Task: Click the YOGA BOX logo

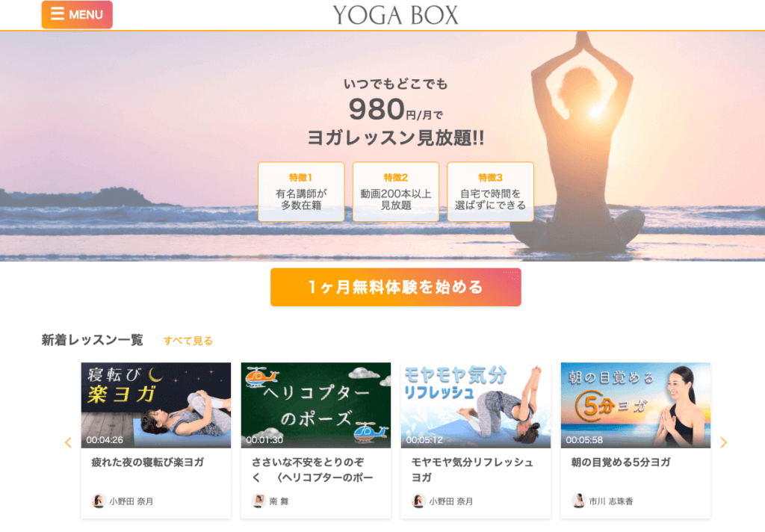Action: click(396, 15)
